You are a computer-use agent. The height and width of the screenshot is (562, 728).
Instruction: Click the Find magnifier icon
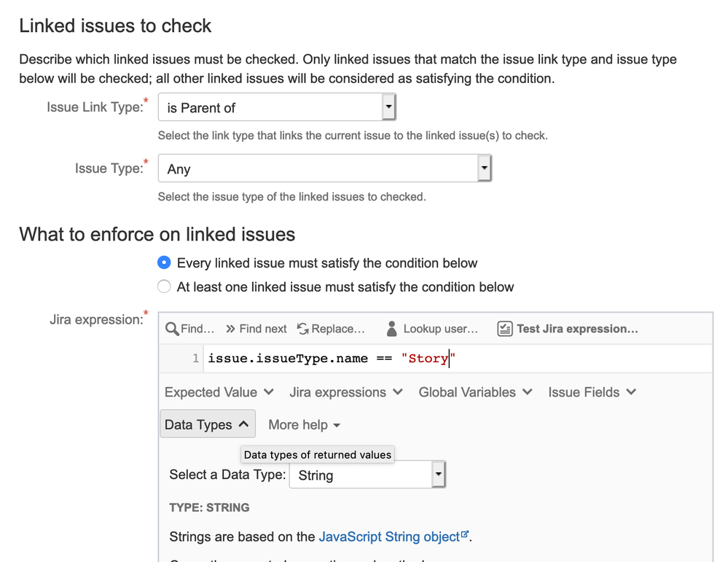click(172, 329)
